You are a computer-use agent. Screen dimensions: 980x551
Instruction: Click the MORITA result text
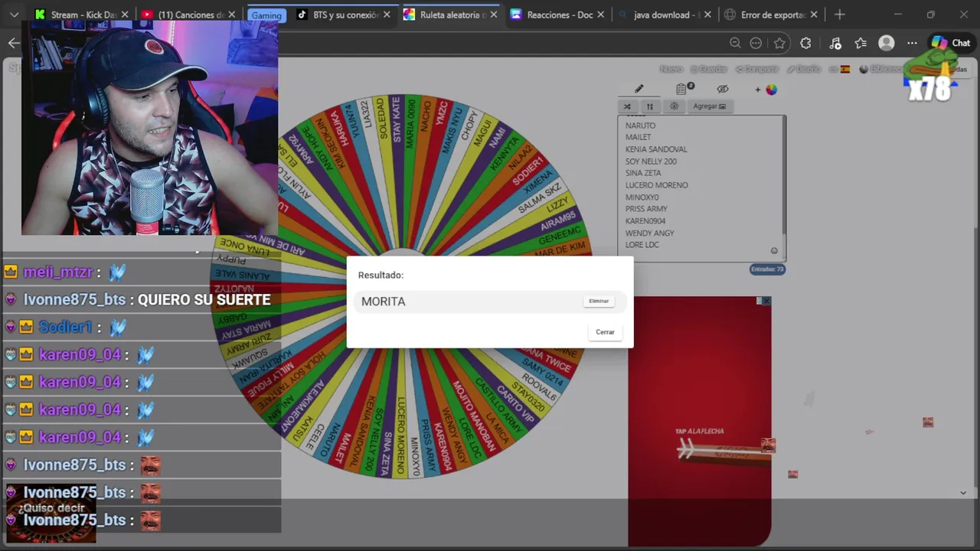(384, 302)
